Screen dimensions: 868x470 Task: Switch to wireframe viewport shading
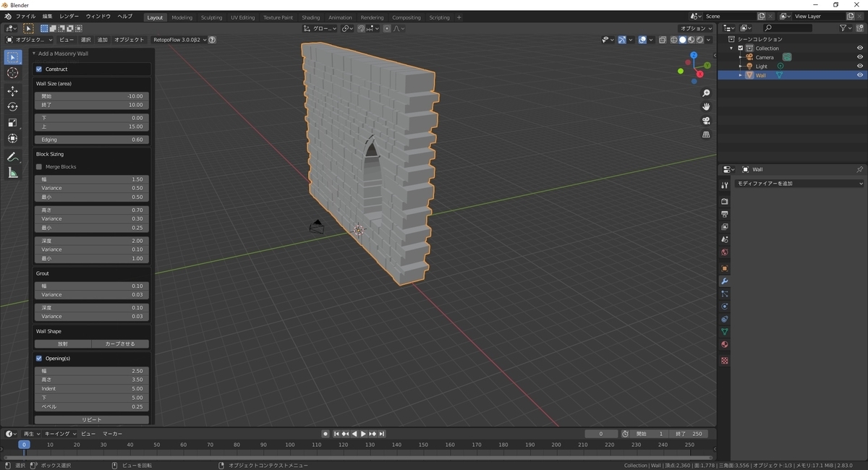click(x=674, y=40)
